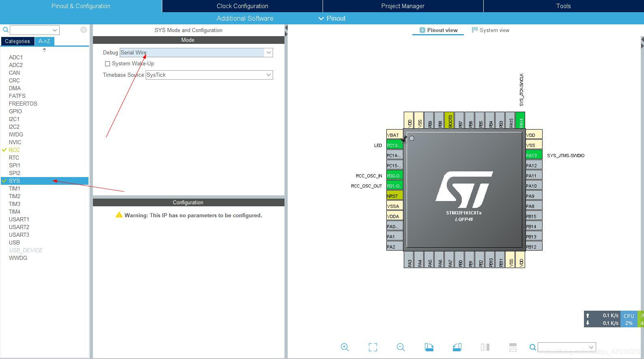Enable the System Wake-Up checkbox

tap(108, 64)
